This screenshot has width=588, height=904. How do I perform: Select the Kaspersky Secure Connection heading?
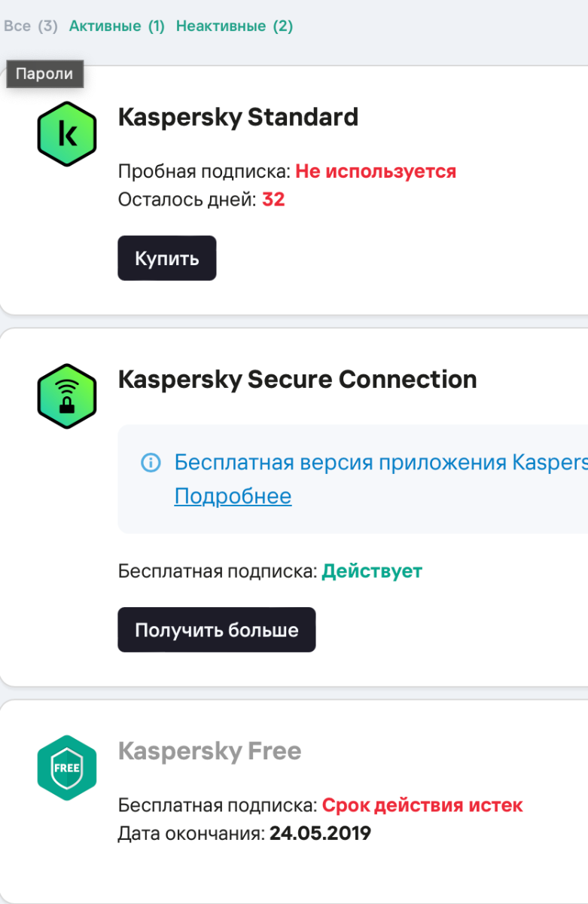click(x=297, y=379)
